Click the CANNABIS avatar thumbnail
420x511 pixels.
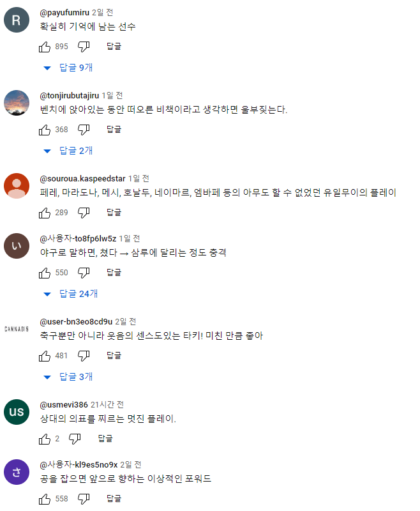point(16,329)
